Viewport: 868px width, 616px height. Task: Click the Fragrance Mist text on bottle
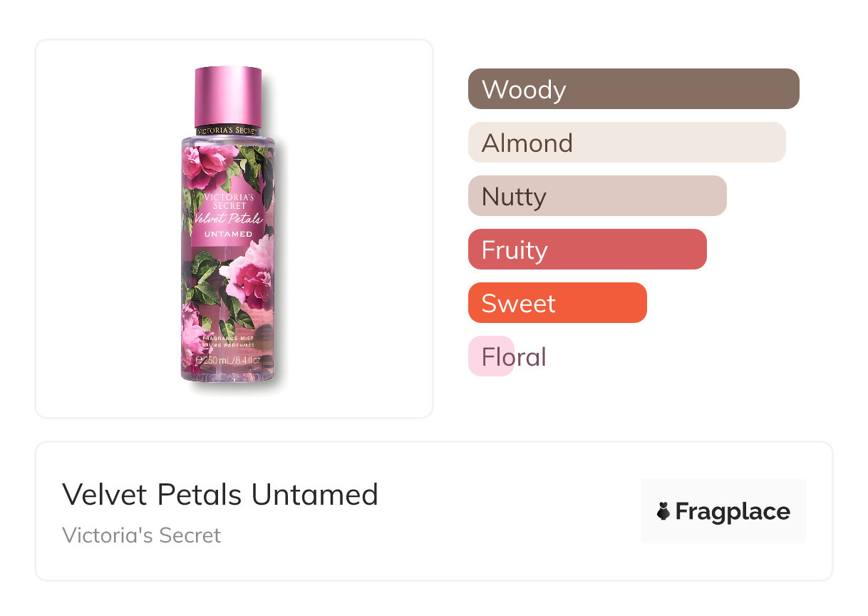pos(228,337)
